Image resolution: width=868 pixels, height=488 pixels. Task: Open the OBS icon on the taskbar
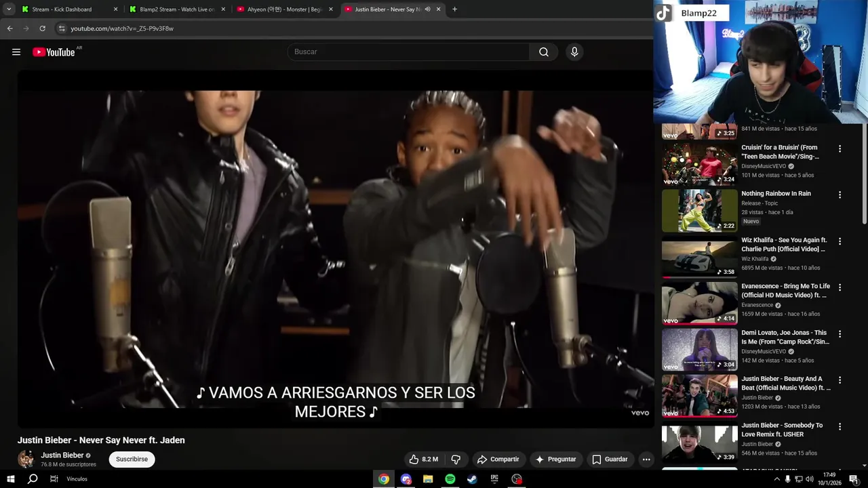(x=517, y=479)
